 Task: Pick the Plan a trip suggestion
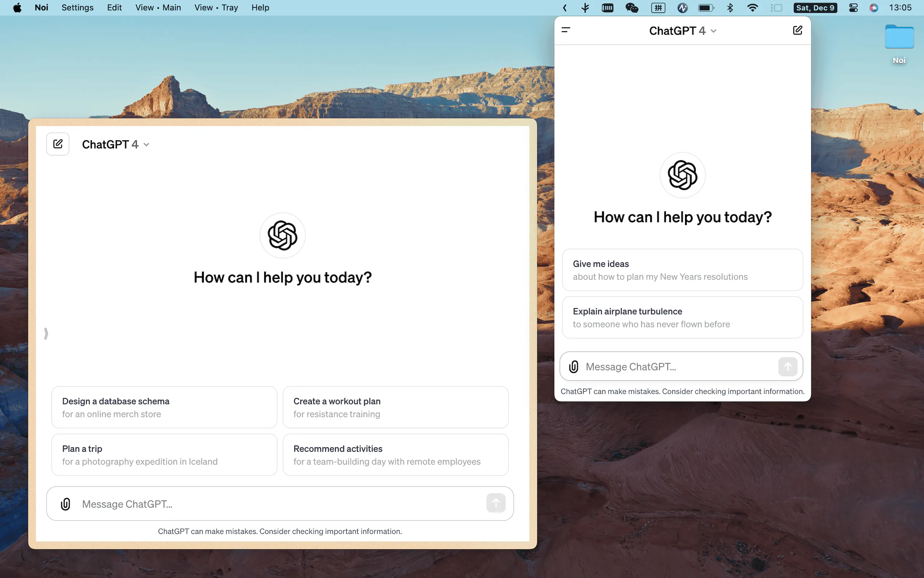point(164,455)
